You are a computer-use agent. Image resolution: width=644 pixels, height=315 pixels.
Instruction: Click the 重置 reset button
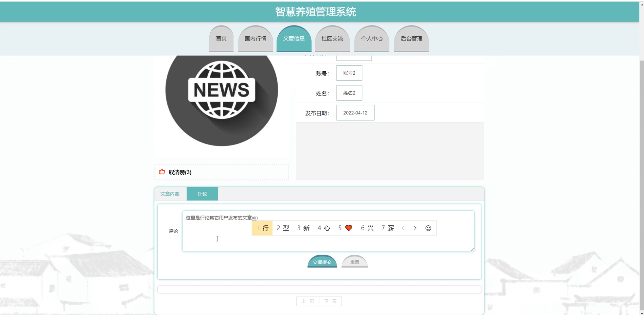355,261
